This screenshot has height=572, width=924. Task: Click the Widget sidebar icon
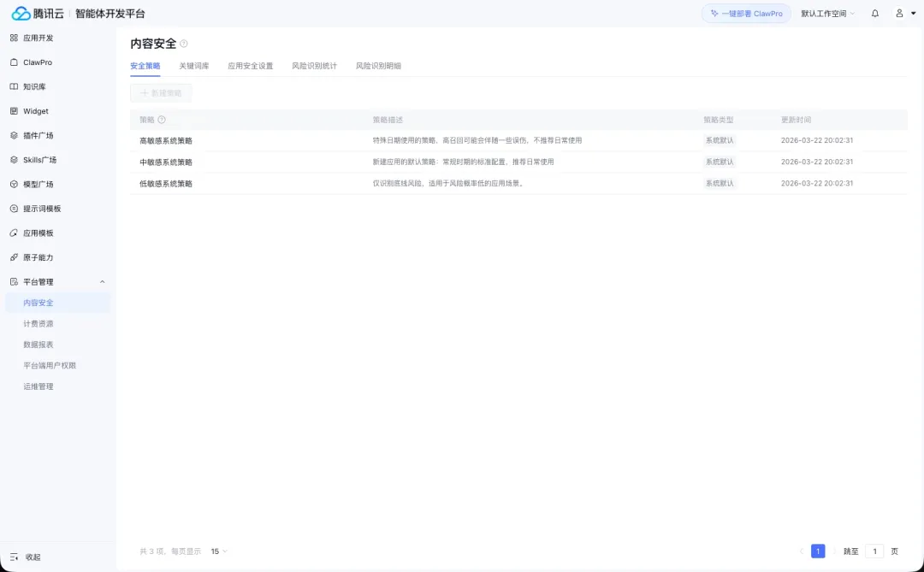(15, 111)
